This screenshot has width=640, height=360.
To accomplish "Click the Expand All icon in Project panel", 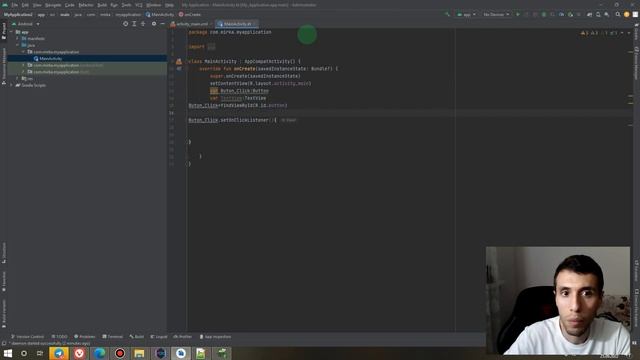I will 134,24.
